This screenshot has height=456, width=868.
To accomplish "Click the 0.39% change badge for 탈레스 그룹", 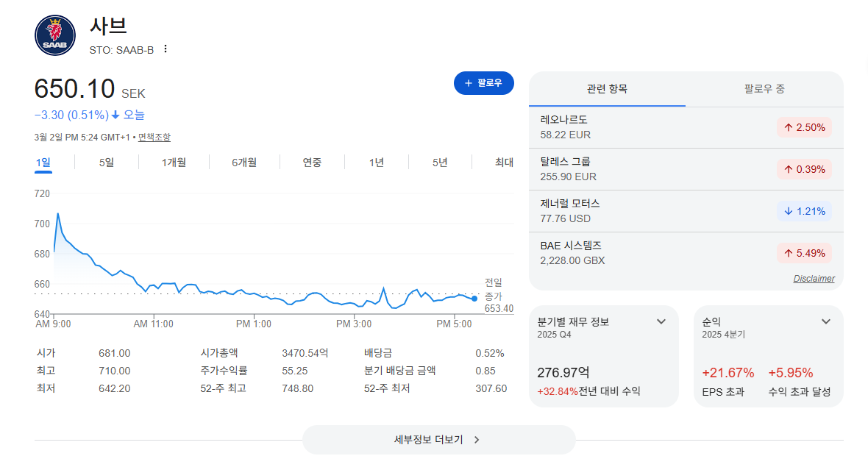I will [804, 169].
